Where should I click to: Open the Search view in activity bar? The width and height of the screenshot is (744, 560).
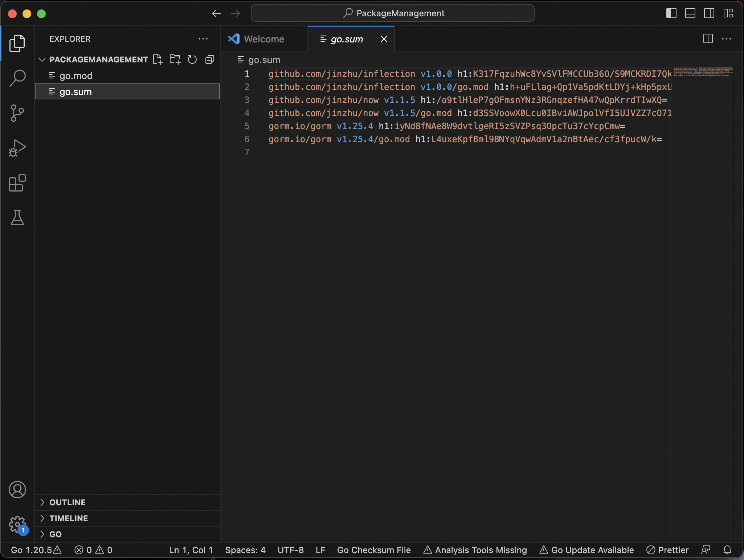pyautogui.click(x=17, y=78)
